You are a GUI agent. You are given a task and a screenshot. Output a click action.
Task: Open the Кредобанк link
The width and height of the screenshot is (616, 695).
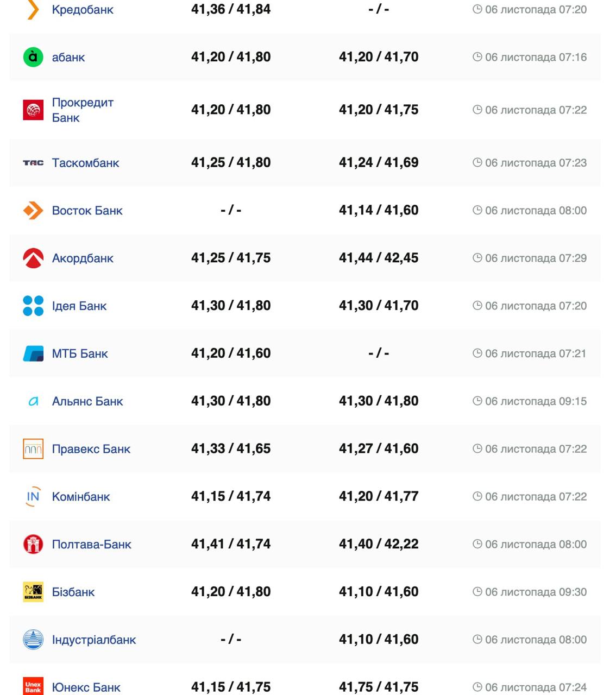point(83,10)
